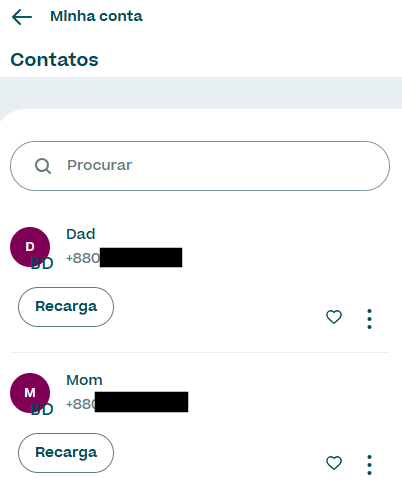Focus the Procurar search field
The image size is (402, 493).
200,166
